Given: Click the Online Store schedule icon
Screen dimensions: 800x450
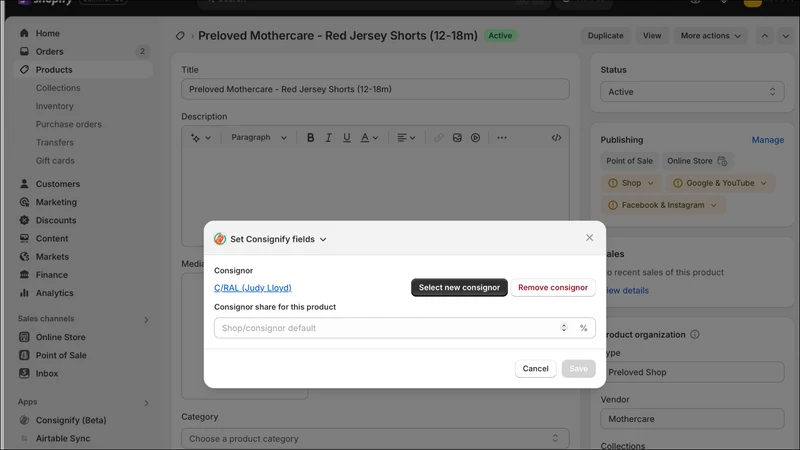Looking at the screenshot, I should click(722, 161).
